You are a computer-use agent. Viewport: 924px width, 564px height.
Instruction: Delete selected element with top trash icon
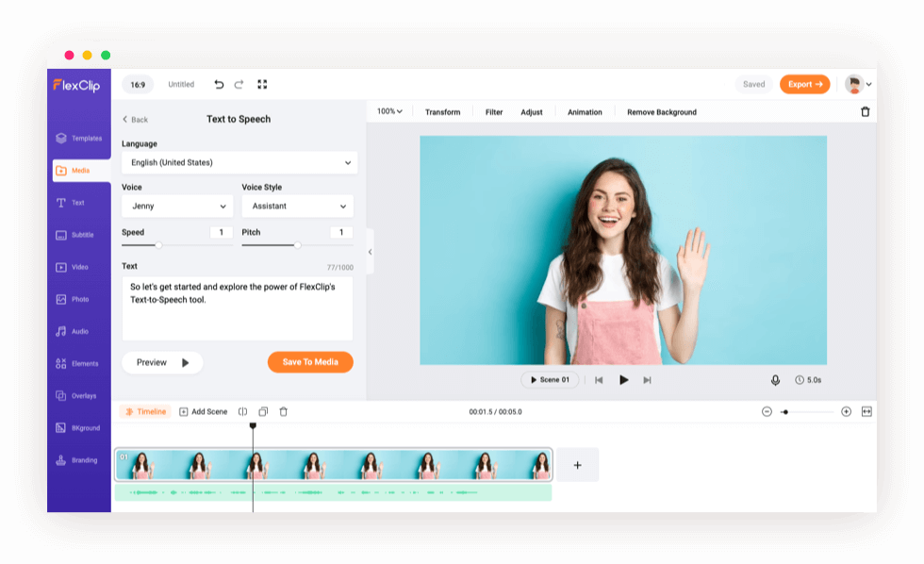(x=866, y=112)
